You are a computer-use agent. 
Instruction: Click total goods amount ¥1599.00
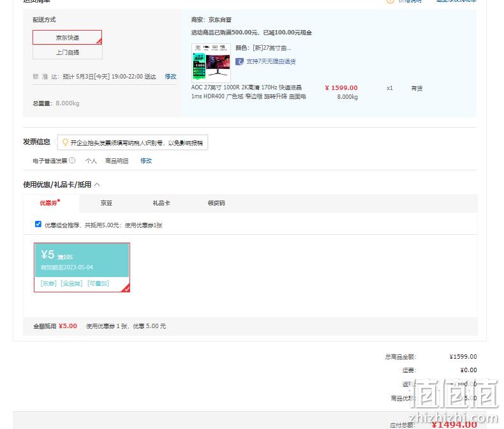[463, 357]
